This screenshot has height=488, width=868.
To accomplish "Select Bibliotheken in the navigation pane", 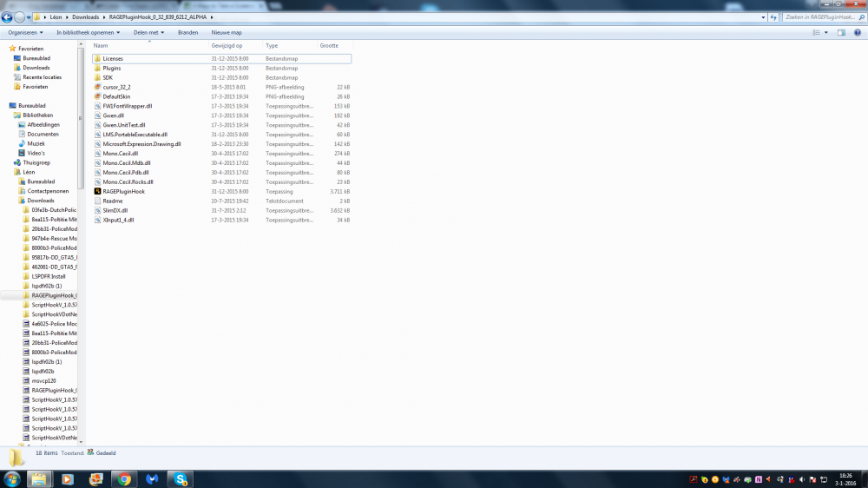I will pyautogui.click(x=37, y=115).
